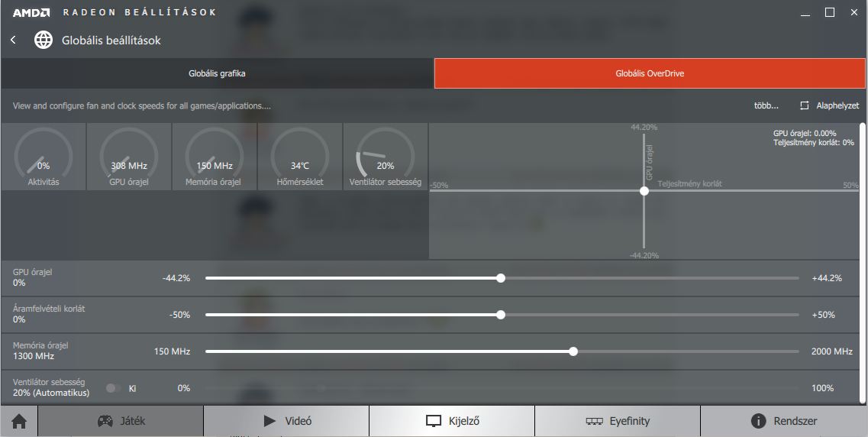The image size is (868, 437).
Task: Switch to Globális grafika tab
Action: tap(217, 73)
